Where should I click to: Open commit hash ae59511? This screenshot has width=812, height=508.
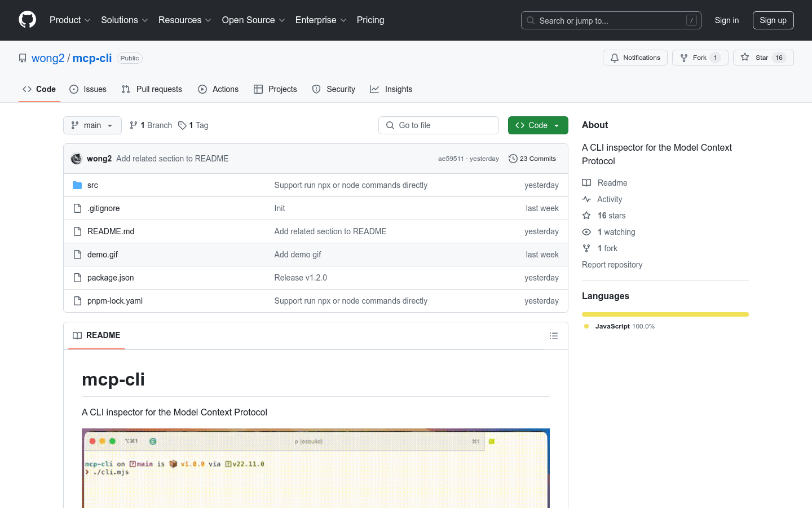point(451,159)
